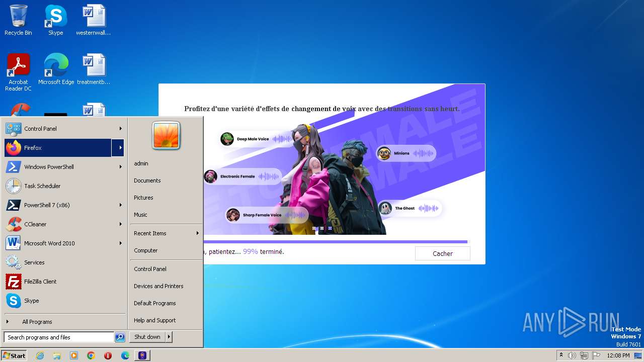The image size is (644, 362).
Task: Open Default Programs
Action: (166, 303)
